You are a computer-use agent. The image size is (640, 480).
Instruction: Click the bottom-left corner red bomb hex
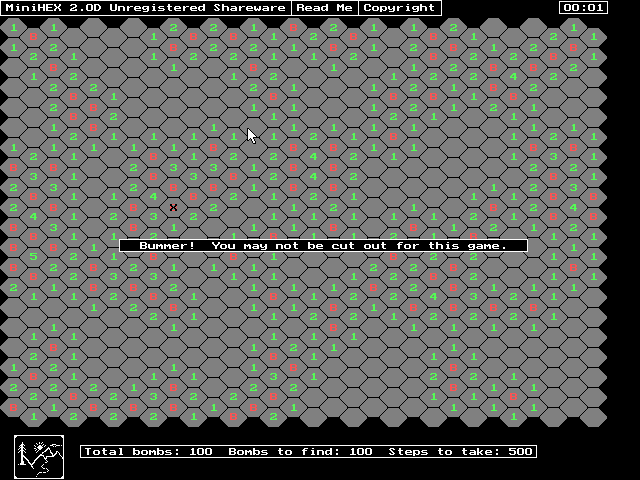click(13, 408)
